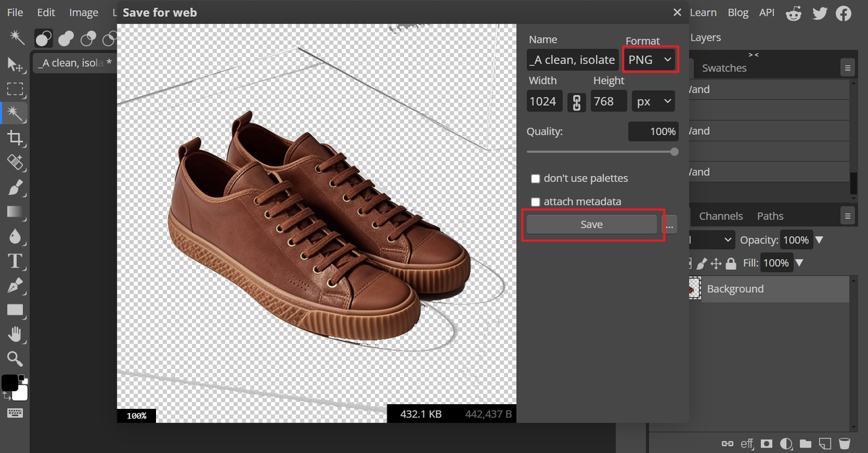Click the Width input field
The width and height of the screenshot is (868, 453).
[x=544, y=102]
